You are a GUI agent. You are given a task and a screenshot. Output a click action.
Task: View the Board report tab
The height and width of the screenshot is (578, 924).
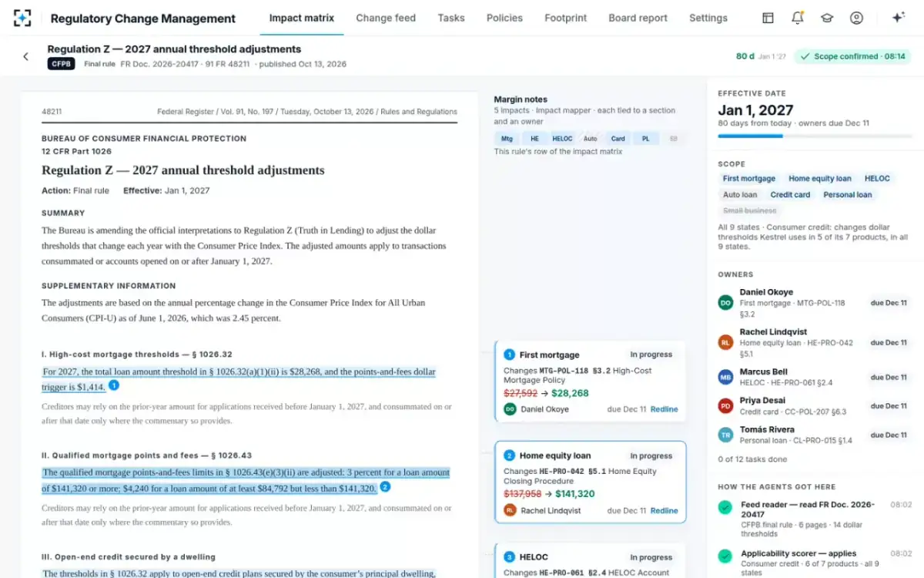click(638, 18)
